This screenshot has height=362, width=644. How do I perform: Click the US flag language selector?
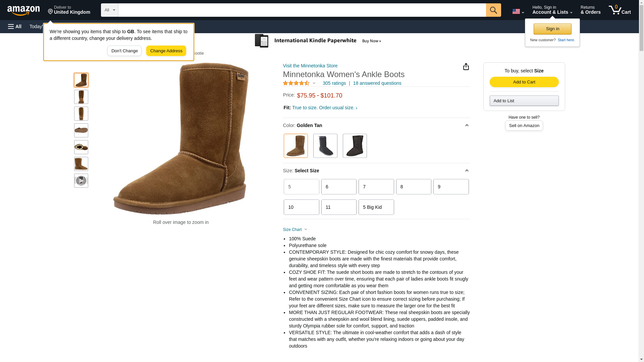[518, 11]
